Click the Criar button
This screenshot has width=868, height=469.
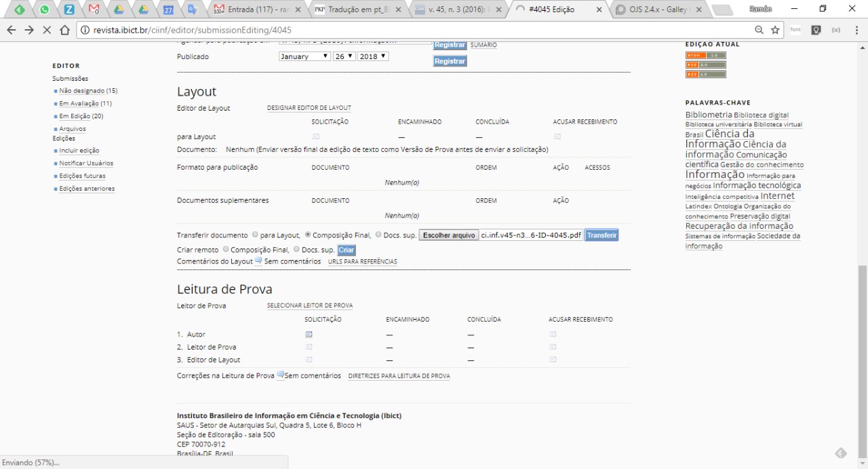pos(347,250)
